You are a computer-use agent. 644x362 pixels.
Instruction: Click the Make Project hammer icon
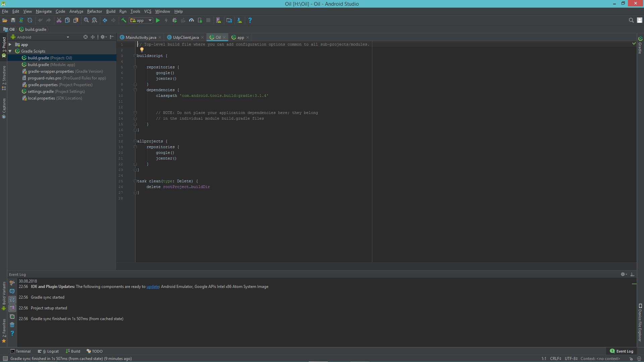tap(124, 20)
